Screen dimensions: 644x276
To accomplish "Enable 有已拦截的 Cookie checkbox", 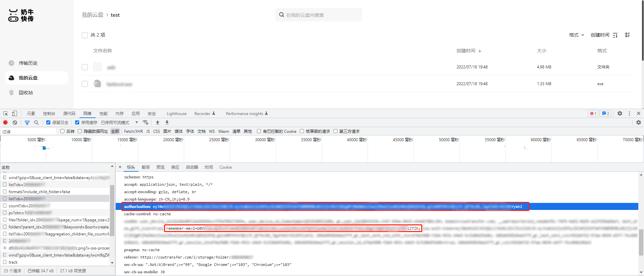I will coord(259,131).
